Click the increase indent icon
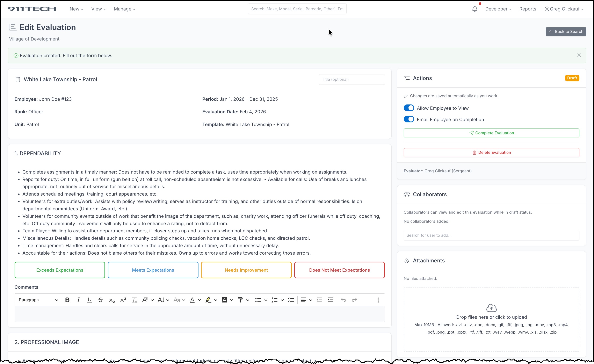The image size is (594, 364). tap(331, 300)
